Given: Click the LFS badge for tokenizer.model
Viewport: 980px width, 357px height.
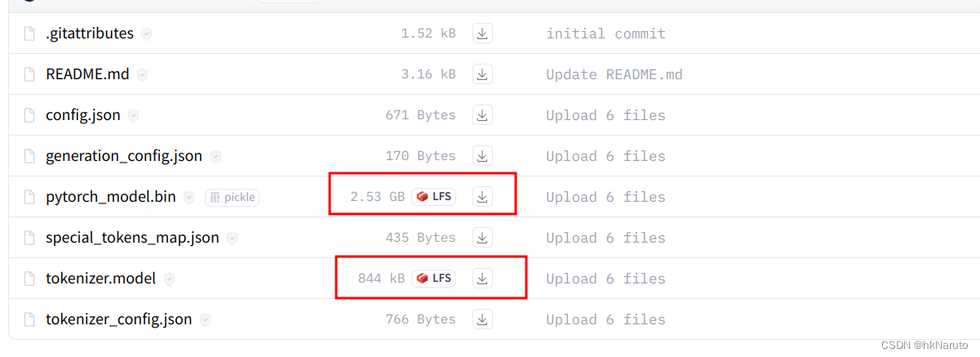Looking at the screenshot, I should coord(433,279).
